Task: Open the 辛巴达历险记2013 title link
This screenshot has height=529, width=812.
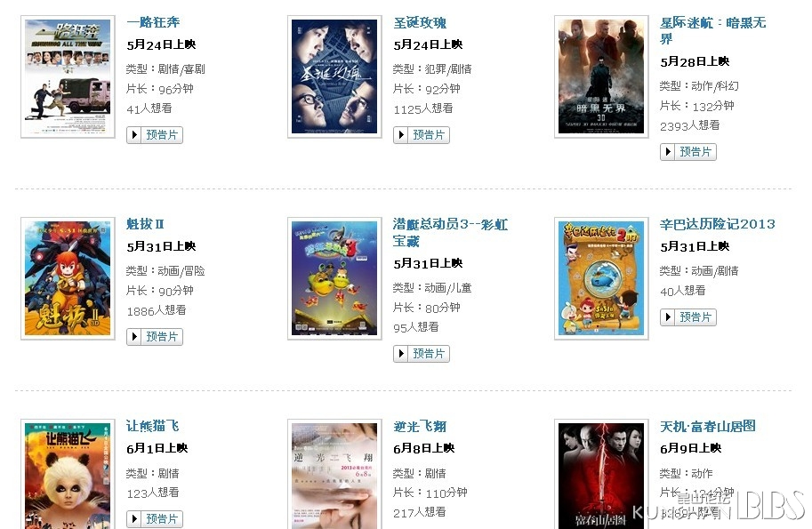Action: click(x=718, y=224)
